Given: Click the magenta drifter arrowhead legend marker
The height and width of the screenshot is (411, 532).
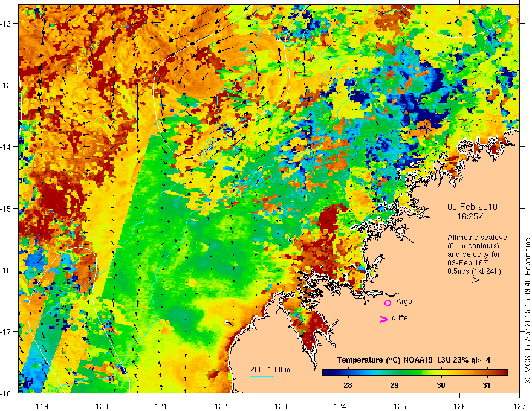Looking at the screenshot, I should pyautogui.click(x=384, y=319).
